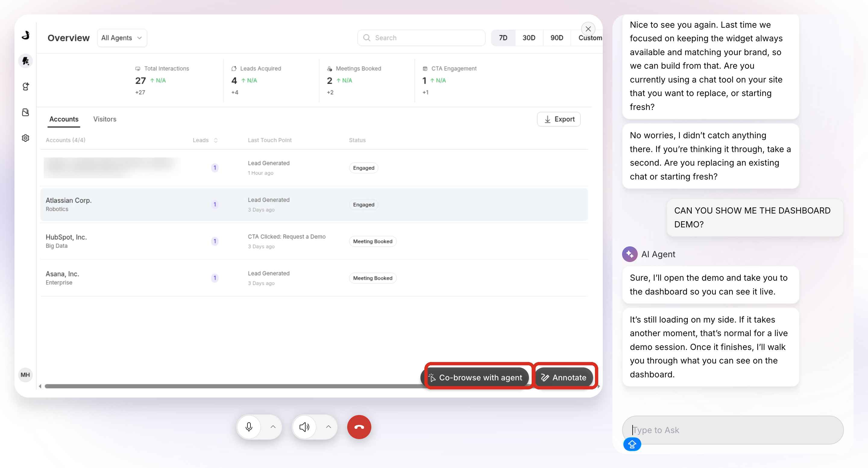Click the Engaged status of Atlassian Corp.
The width and height of the screenshot is (868, 468).
click(x=363, y=205)
